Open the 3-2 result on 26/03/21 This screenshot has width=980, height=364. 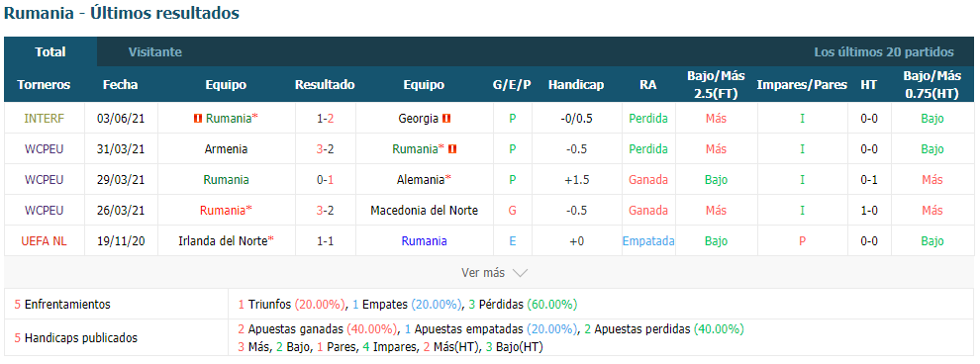pos(325,211)
